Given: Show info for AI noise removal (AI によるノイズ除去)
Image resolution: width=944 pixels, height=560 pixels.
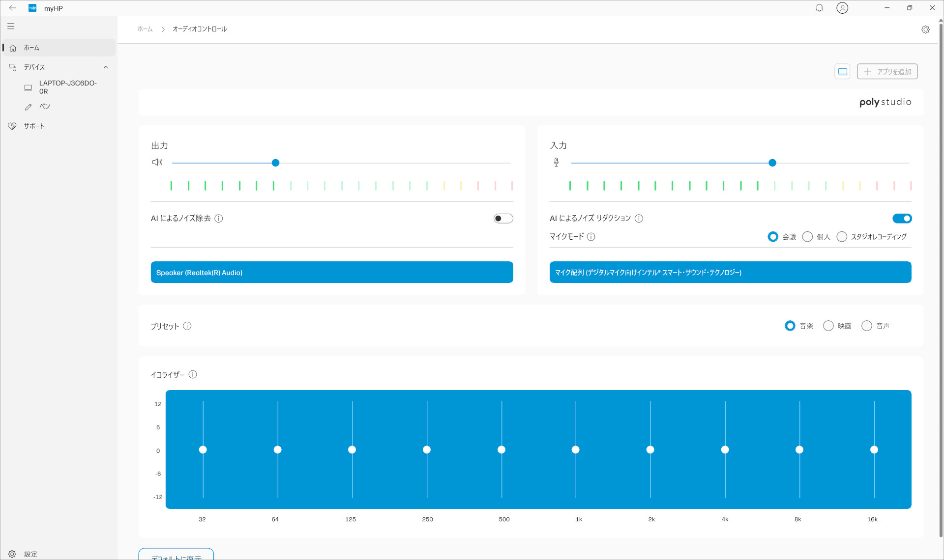Looking at the screenshot, I should [x=219, y=219].
